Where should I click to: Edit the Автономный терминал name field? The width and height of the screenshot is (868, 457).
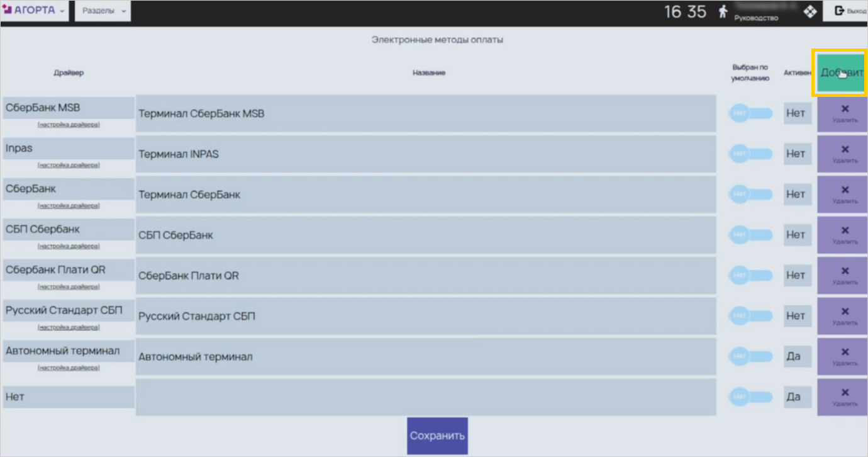pyautogui.click(x=426, y=356)
